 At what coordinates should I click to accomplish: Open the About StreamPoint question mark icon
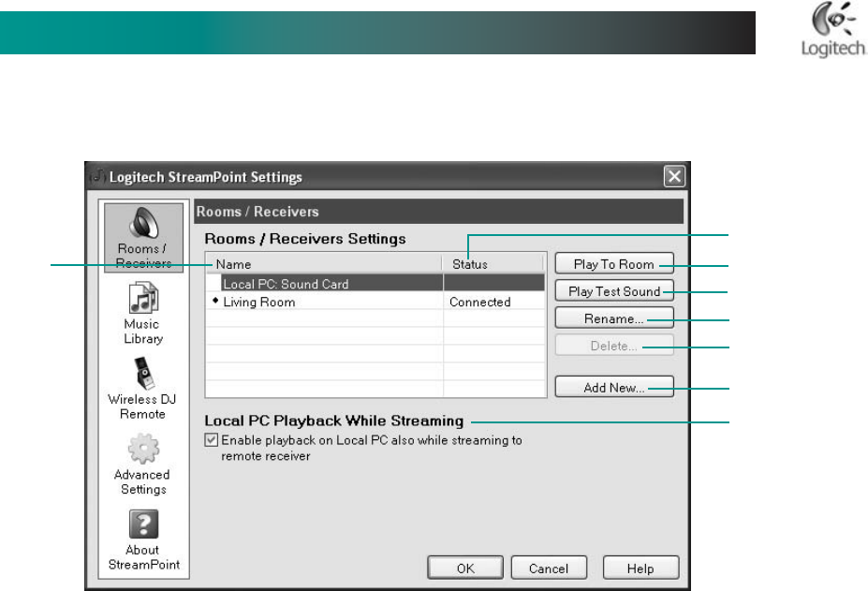tap(143, 524)
